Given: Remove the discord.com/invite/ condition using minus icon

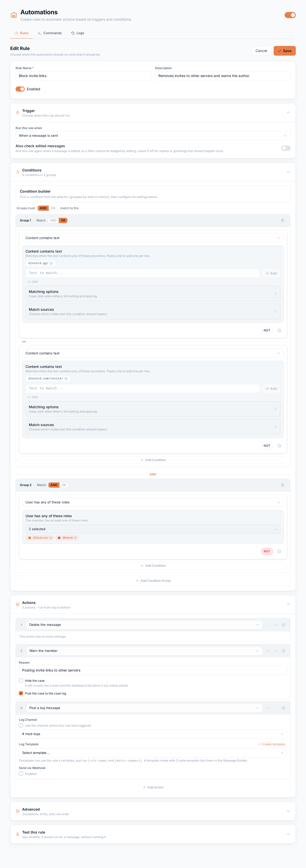Looking at the screenshot, I should [279, 445].
